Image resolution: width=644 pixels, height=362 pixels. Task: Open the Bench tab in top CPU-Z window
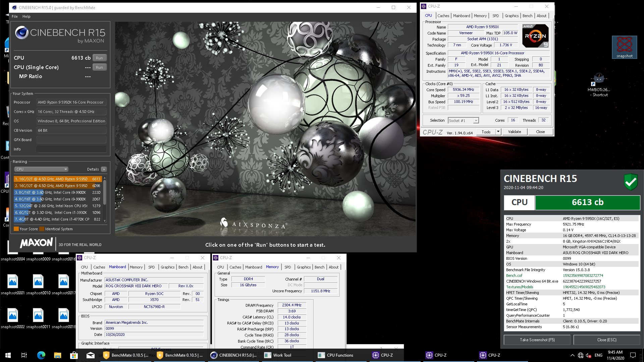527,16
